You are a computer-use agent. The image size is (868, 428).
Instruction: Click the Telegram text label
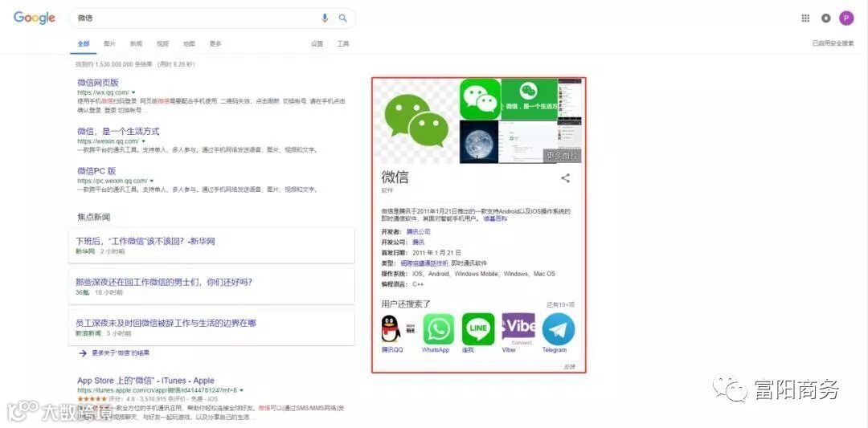pos(554,350)
